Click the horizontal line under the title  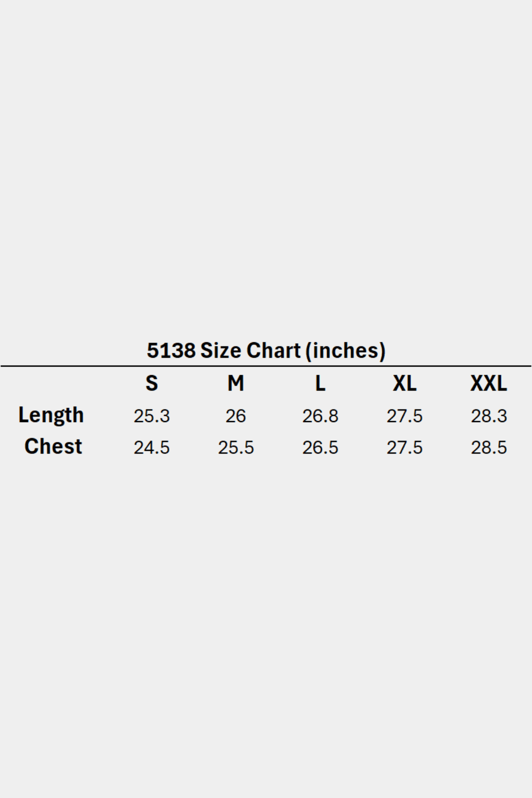point(266,366)
